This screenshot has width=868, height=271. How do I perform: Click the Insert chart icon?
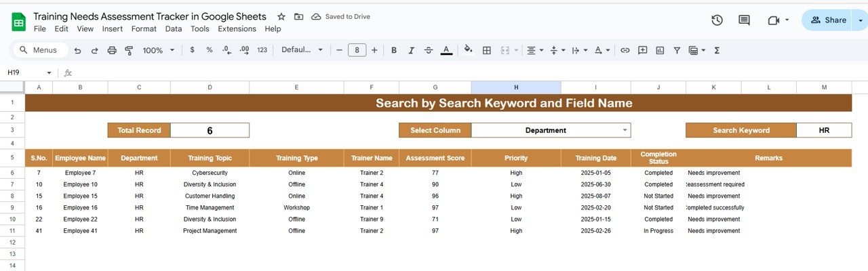click(659, 50)
